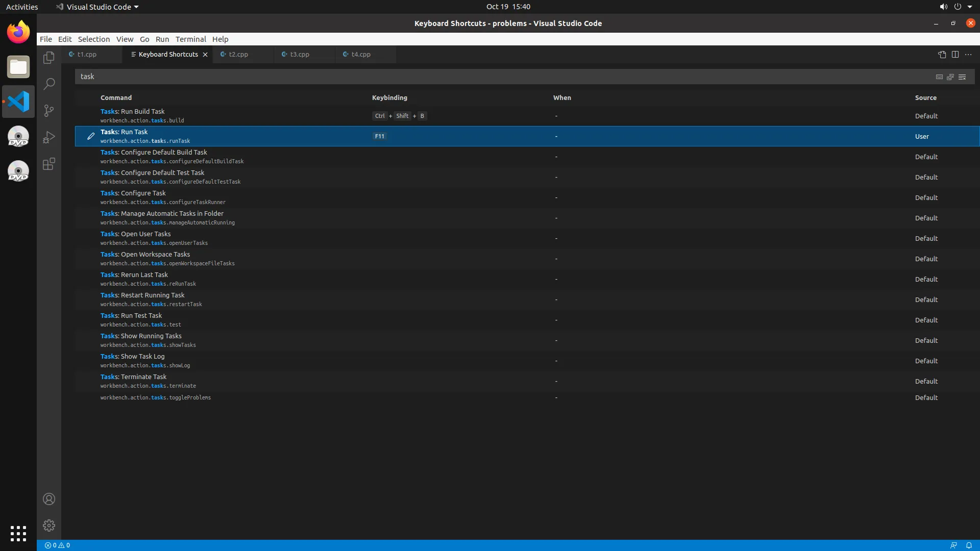The height and width of the screenshot is (551, 980).
Task: Open the Terminal menu
Action: tap(191, 39)
